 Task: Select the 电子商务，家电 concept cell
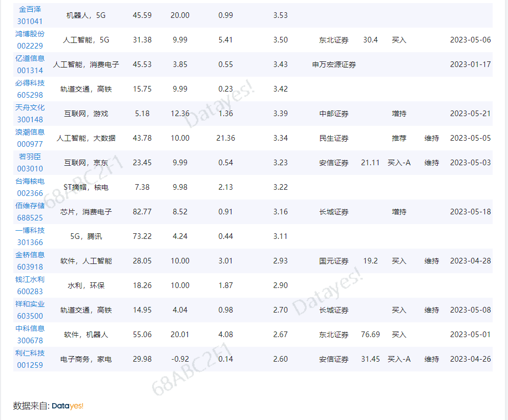pyautogui.click(x=86, y=360)
